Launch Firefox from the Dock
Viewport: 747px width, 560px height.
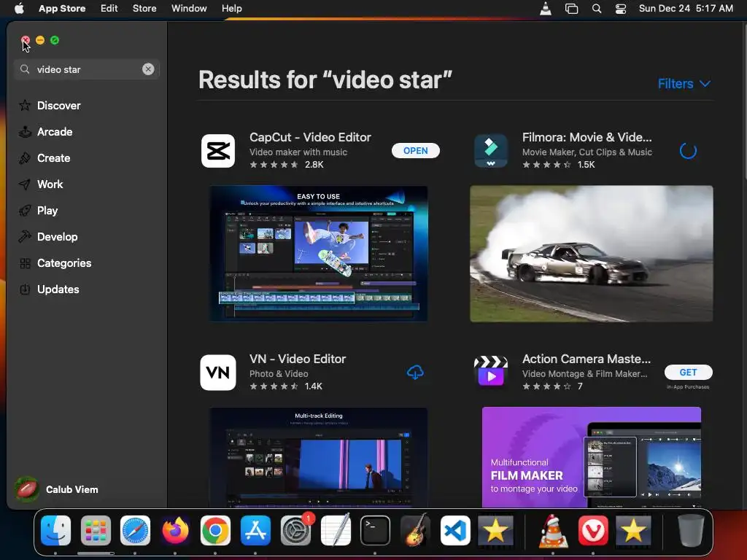pyautogui.click(x=175, y=530)
